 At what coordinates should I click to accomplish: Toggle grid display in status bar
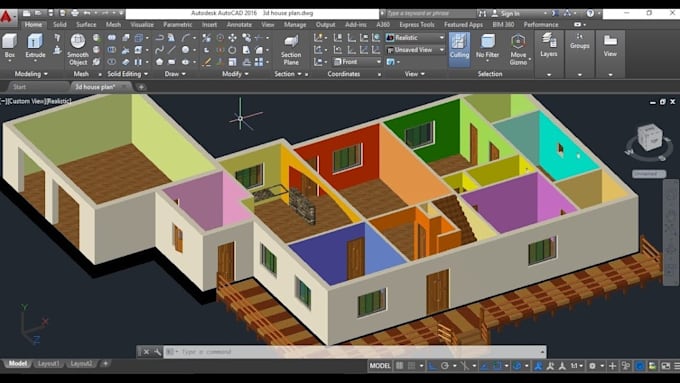[399, 366]
